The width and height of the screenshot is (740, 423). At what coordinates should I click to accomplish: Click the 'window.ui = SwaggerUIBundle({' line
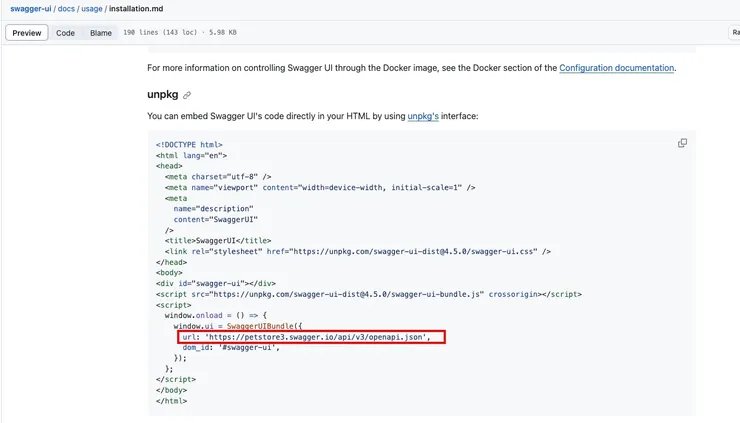click(238, 326)
